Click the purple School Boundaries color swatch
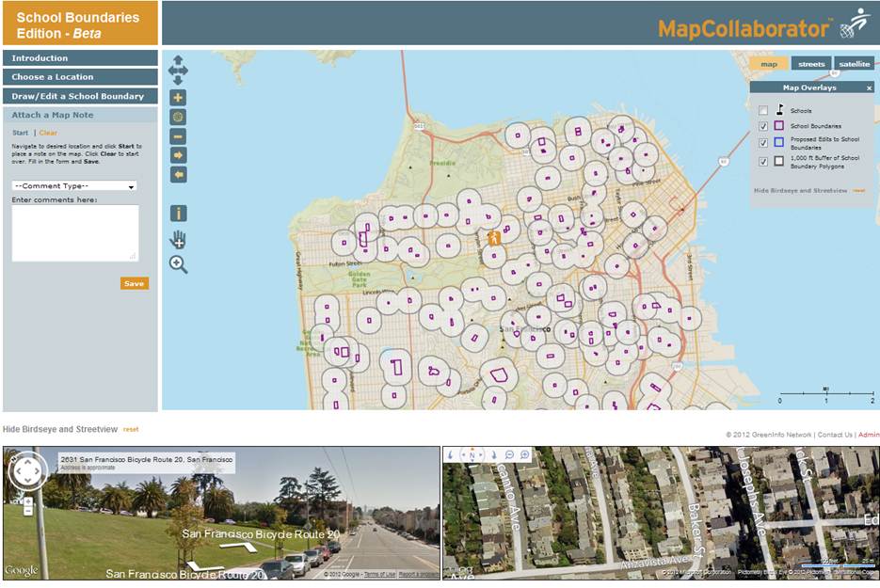Image resolution: width=880 pixels, height=588 pixels. [779, 126]
